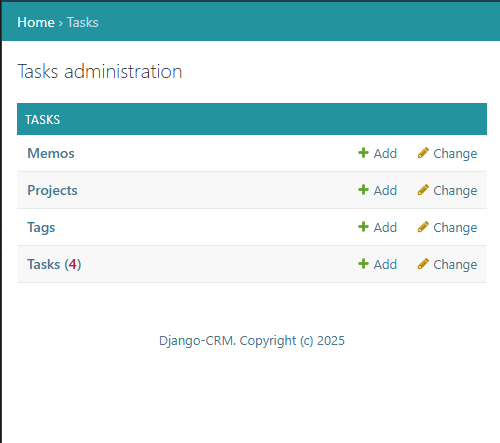
Task: Click the Change text for Memos
Action: tap(455, 154)
